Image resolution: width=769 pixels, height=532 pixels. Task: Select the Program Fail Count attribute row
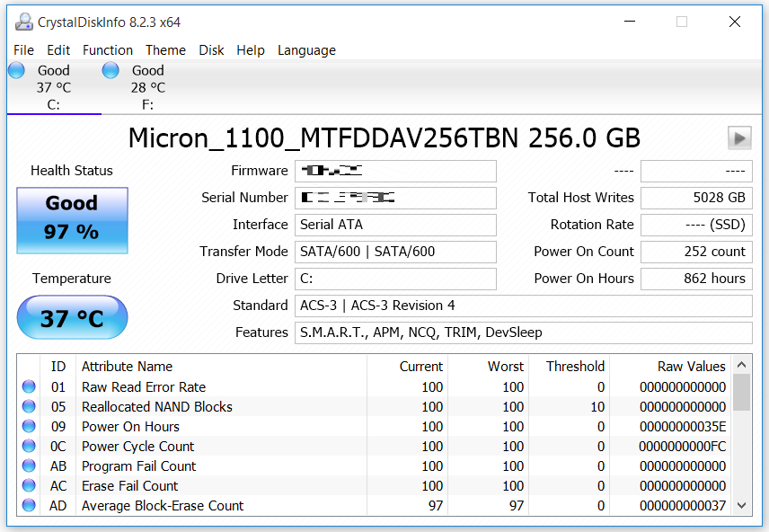point(376,465)
